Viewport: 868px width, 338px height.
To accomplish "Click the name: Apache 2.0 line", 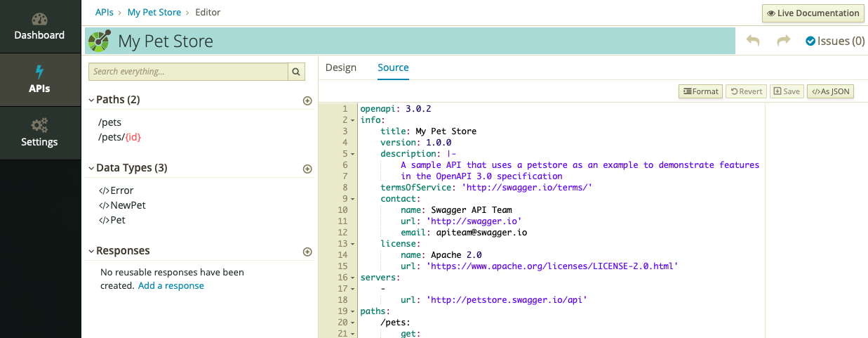I will pos(441,255).
